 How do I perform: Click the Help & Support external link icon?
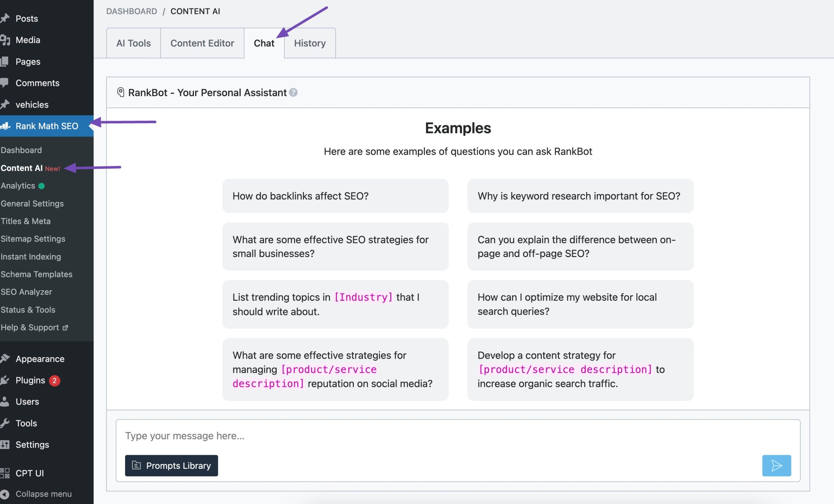[x=66, y=327]
